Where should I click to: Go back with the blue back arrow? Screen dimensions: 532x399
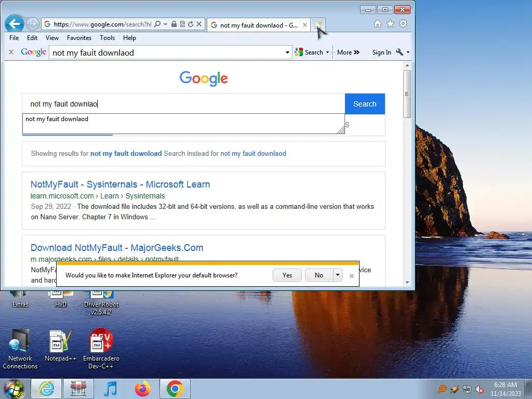14,24
